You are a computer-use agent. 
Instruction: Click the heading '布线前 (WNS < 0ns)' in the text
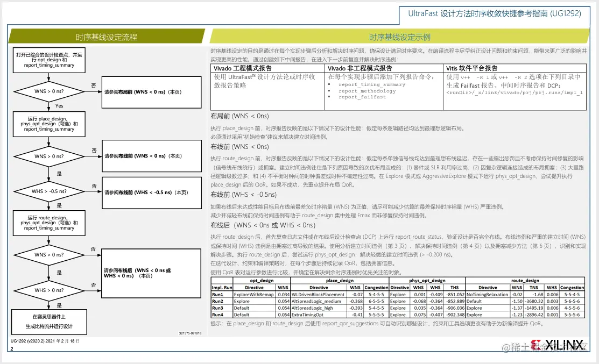239,147
